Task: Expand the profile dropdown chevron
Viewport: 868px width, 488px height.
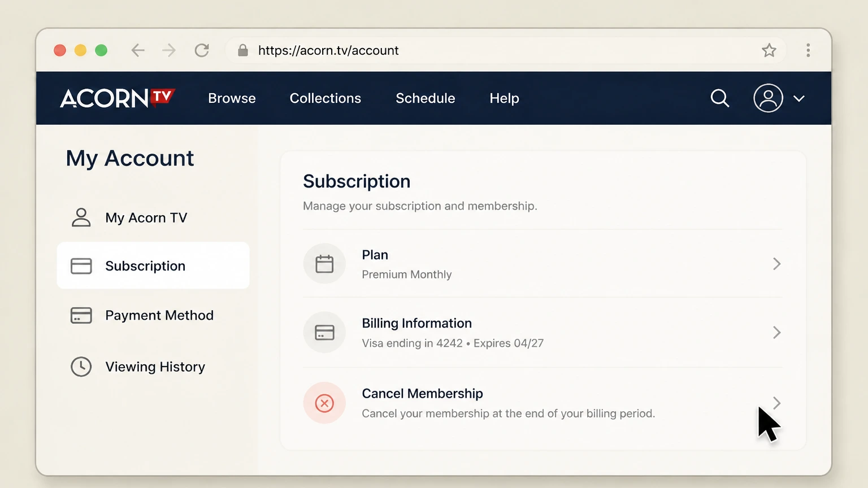Action: [x=798, y=98]
